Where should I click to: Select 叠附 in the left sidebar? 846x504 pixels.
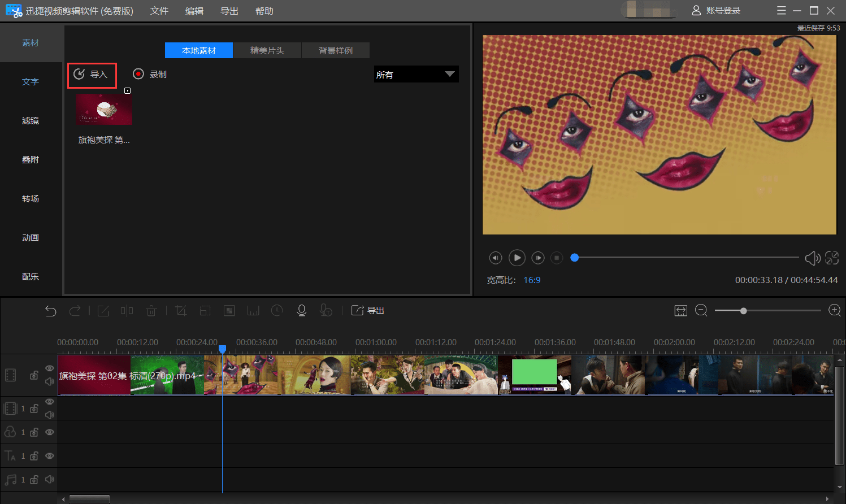[31, 160]
